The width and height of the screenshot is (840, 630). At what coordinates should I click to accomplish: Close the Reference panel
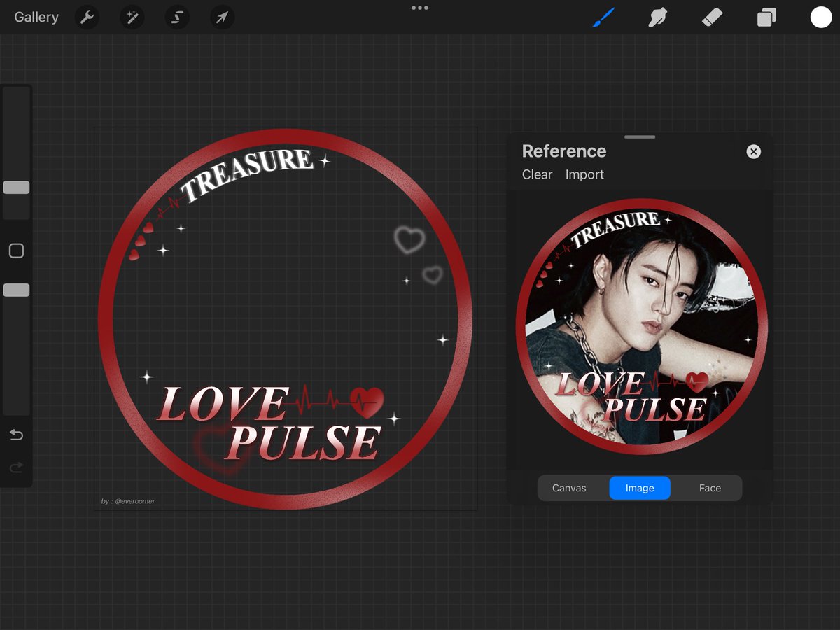753,151
